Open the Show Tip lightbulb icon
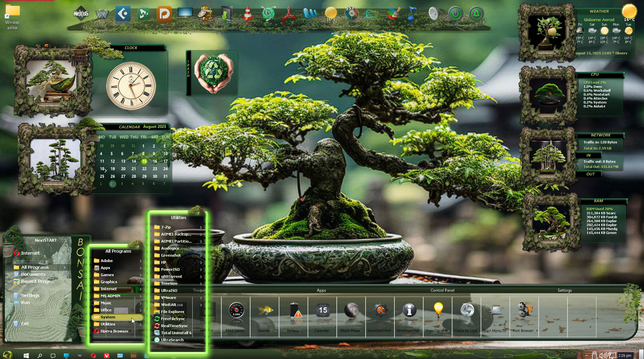644x359 pixels. pos(438,311)
